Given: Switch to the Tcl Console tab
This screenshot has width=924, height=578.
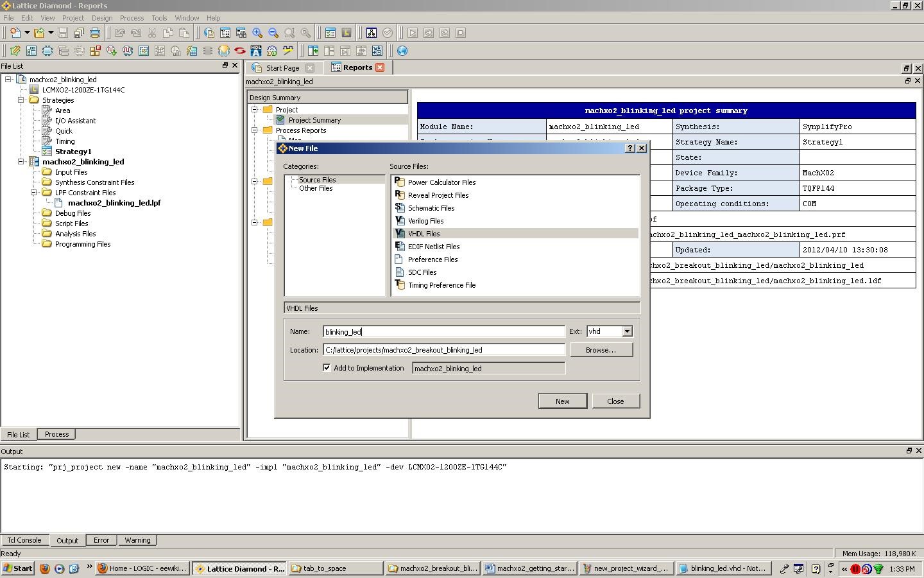Looking at the screenshot, I should (24, 540).
